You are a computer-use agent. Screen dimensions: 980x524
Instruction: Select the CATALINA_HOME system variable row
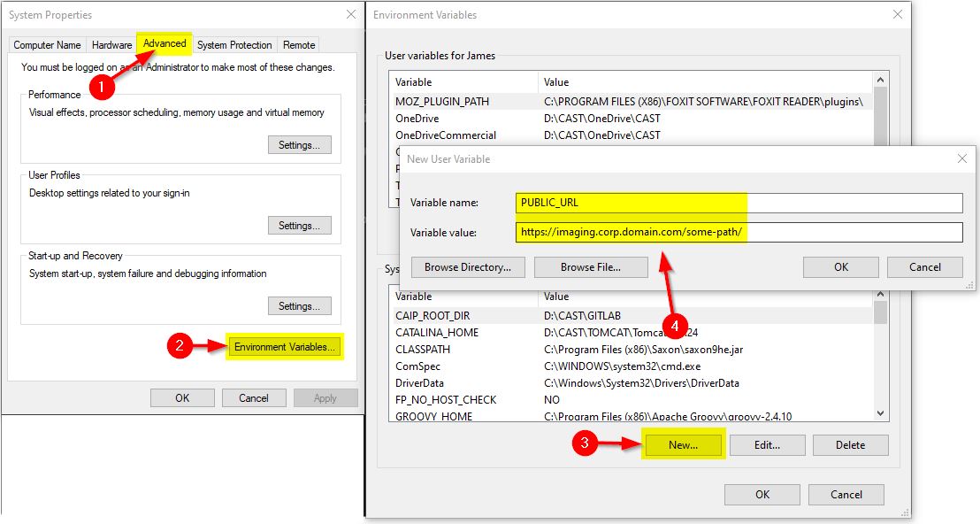click(x=437, y=333)
